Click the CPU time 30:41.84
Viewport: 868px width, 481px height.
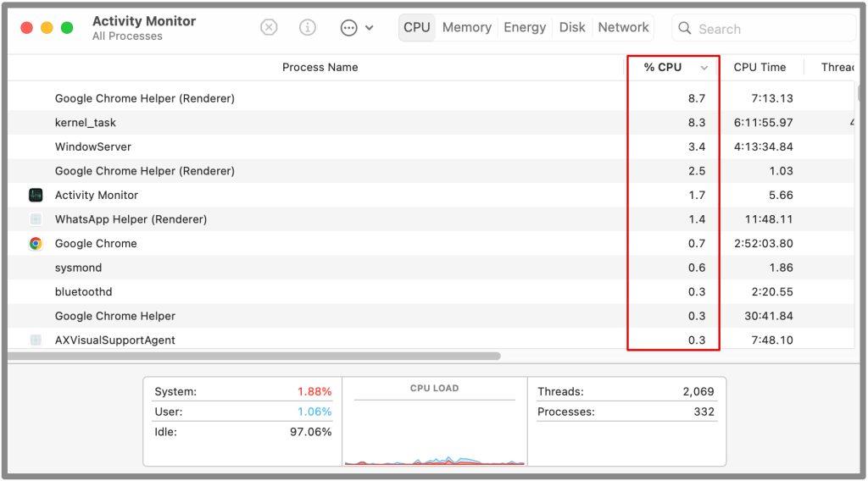[768, 316]
